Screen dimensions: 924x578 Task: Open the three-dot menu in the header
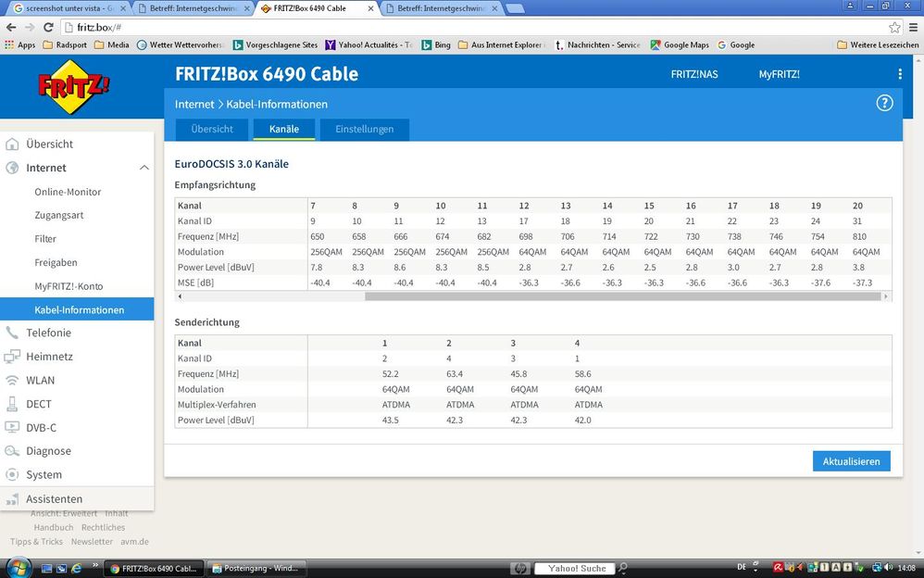click(899, 74)
